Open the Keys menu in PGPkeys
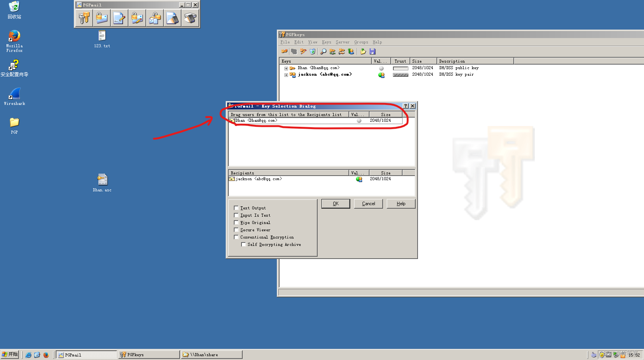Viewport: 644px width, 360px height. pyautogui.click(x=326, y=42)
